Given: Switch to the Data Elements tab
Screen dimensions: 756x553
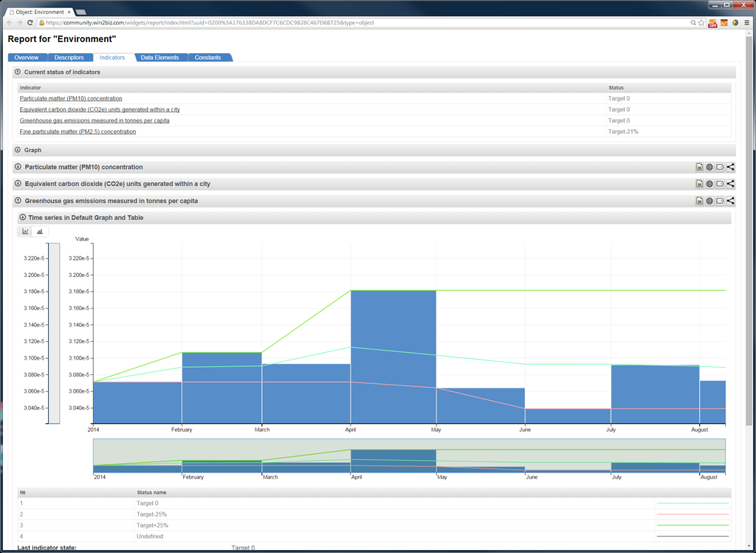Looking at the screenshot, I should point(159,58).
